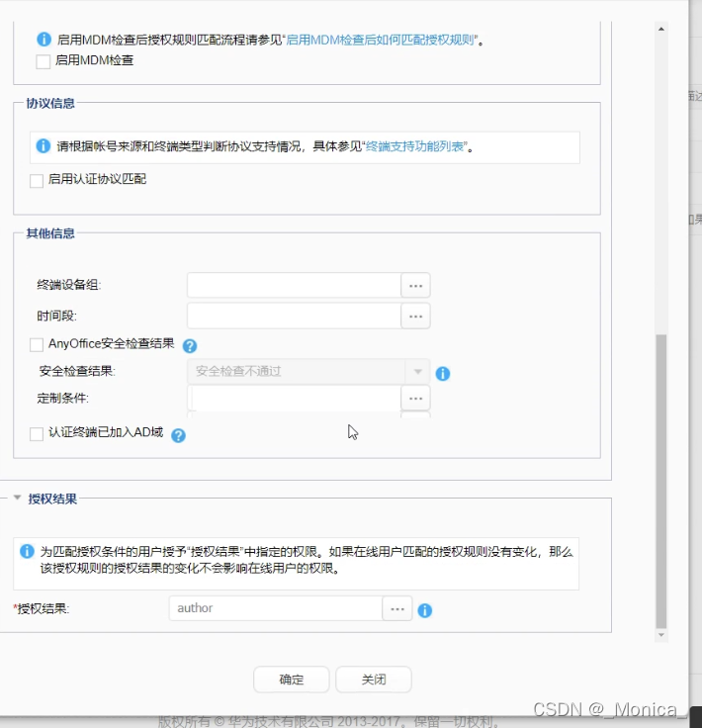The image size is (702, 728).
Task: Click the scrollbar up arrow
Action: (x=661, y=29)
